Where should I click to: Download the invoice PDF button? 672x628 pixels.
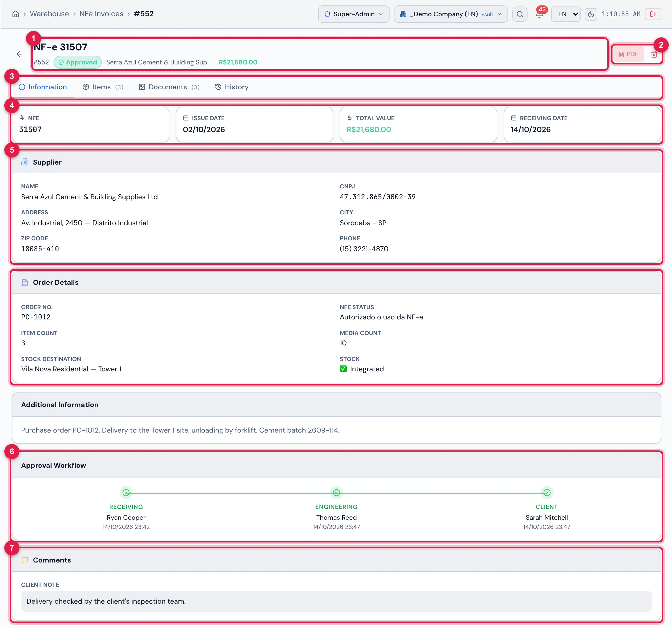pyautogui.click(x=628, y=54)
